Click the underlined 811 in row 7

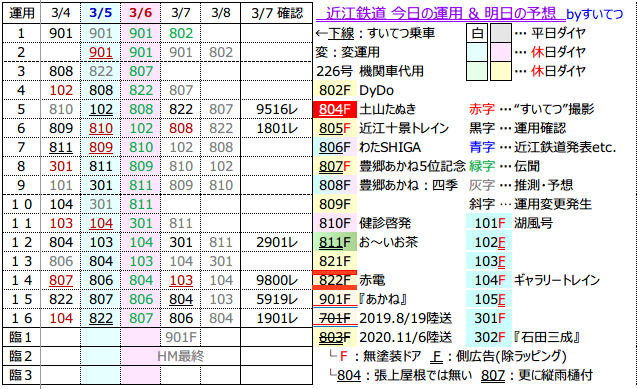pos(61,147)
